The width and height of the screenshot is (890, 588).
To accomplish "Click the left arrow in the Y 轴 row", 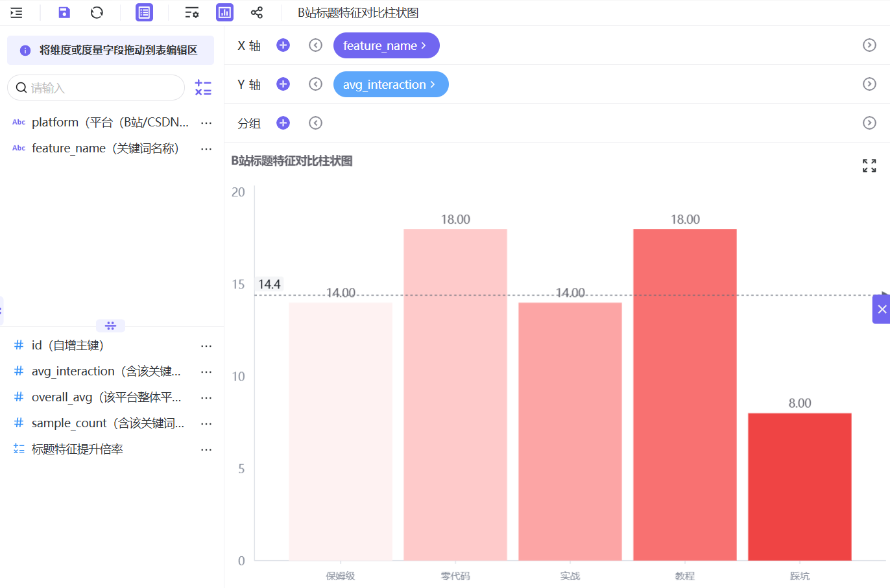I will [x=315, y=84].
